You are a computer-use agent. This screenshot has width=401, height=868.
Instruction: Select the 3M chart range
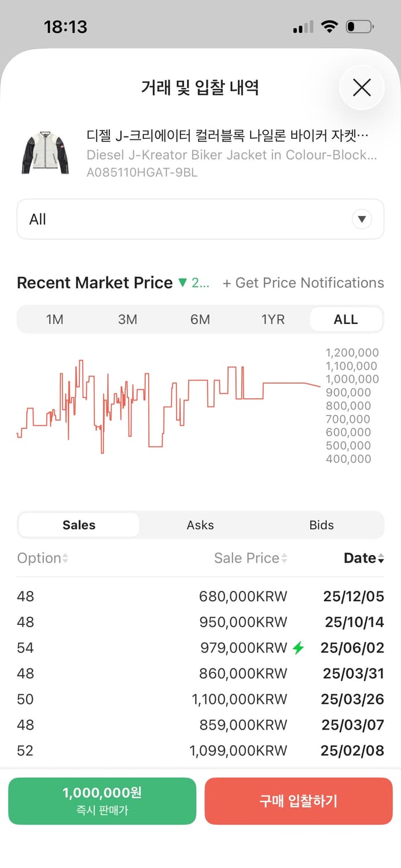[127, 319]
